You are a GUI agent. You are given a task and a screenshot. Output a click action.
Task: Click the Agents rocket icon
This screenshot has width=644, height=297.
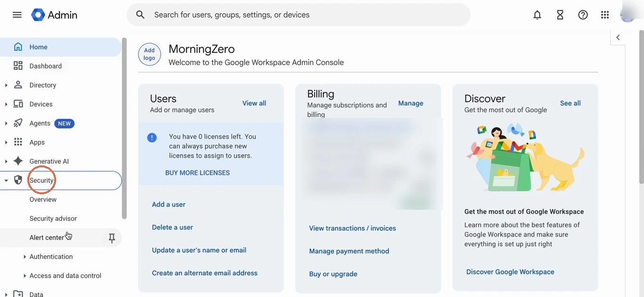(x=18, y=123)
